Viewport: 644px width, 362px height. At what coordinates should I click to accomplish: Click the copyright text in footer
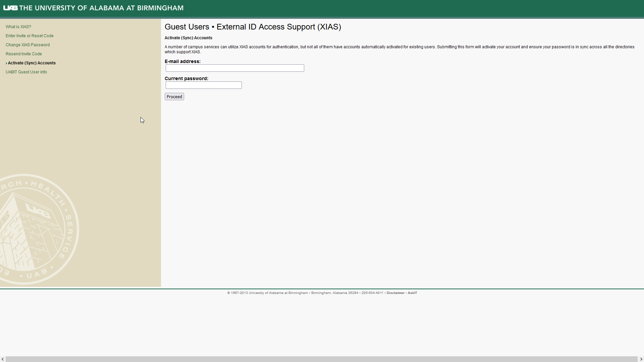(x=305, y=293)
